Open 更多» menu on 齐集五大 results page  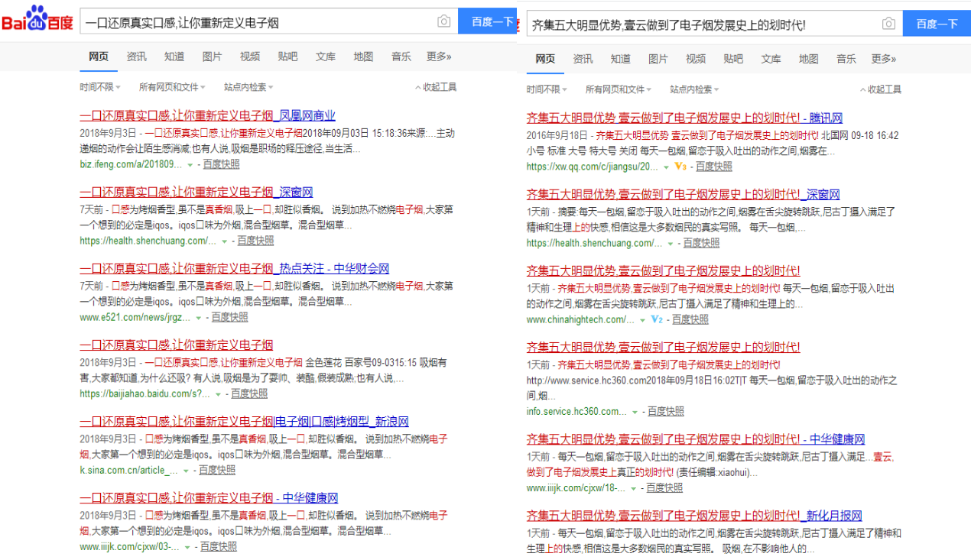(884, 59)
